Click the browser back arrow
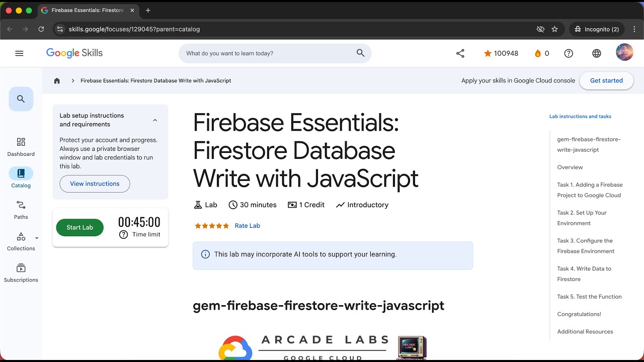644x362 pixels. tap(10, 29)
